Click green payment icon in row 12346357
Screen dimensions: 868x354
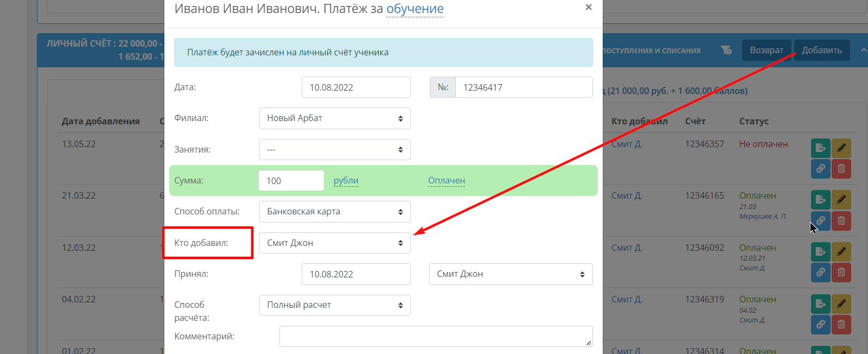[x=821, y=148]
